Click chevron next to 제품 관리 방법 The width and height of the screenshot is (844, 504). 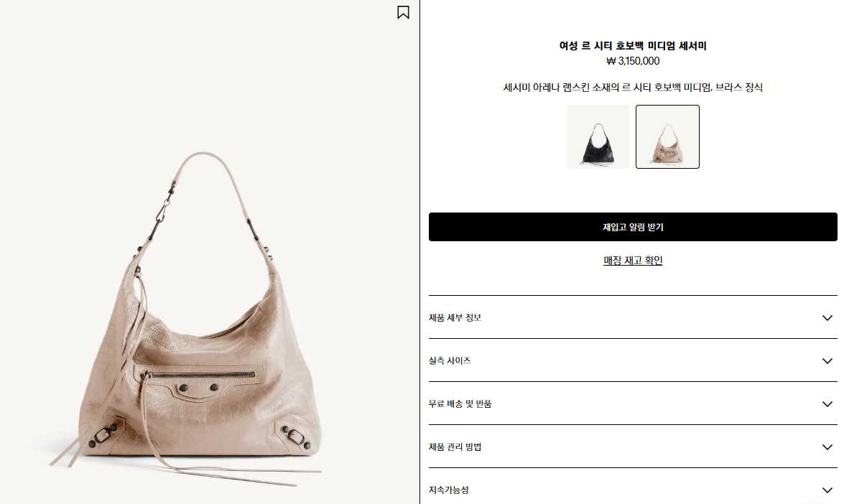[x=827, y=447]
